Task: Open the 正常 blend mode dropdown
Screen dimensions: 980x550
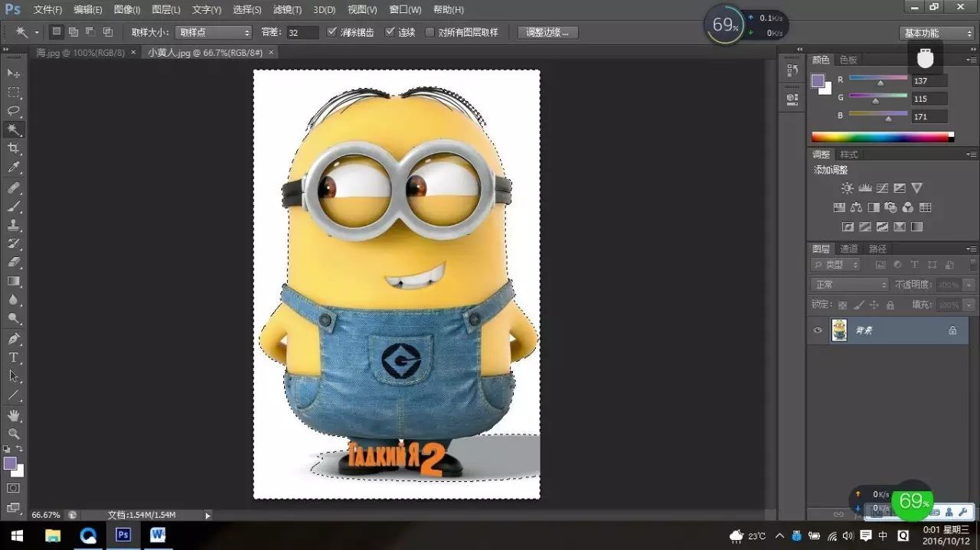Action: point(849,285)
